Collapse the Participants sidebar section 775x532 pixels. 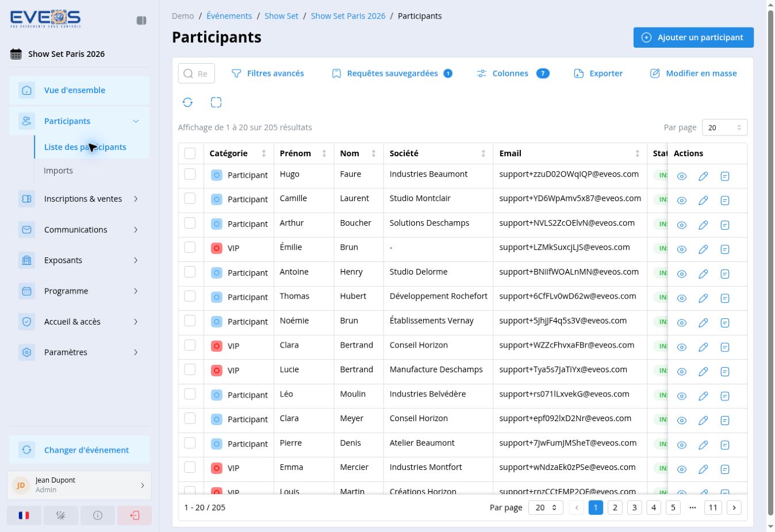tap(79, 121)
